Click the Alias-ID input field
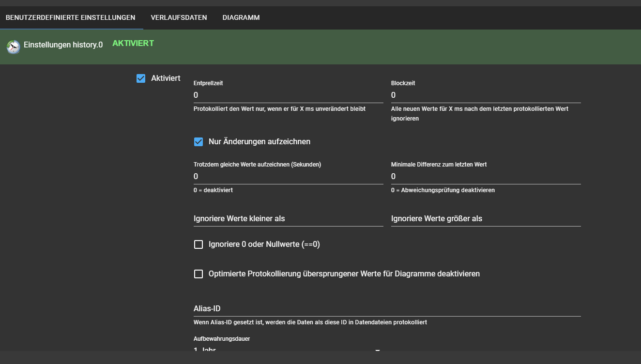Image resolution: width=641 pixels, height=364 pixels. pos(387,309)
